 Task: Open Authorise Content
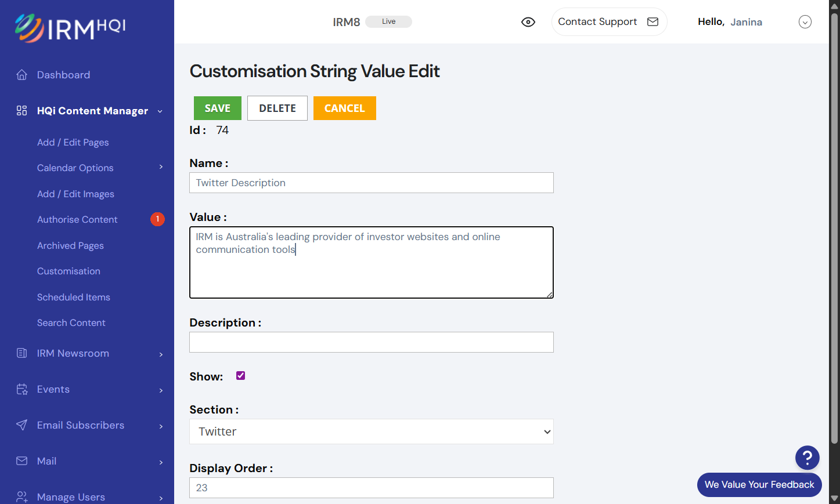click(77, 219)
